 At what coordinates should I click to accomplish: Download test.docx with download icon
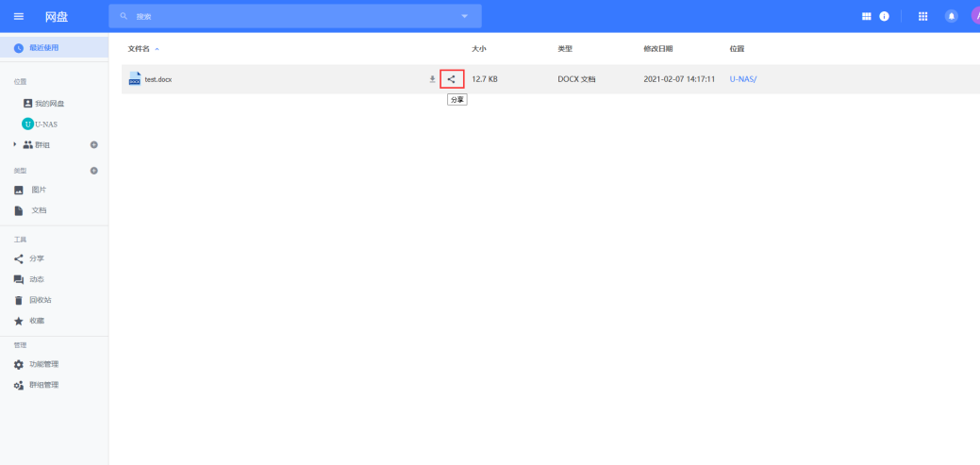(x=432, y=79)
